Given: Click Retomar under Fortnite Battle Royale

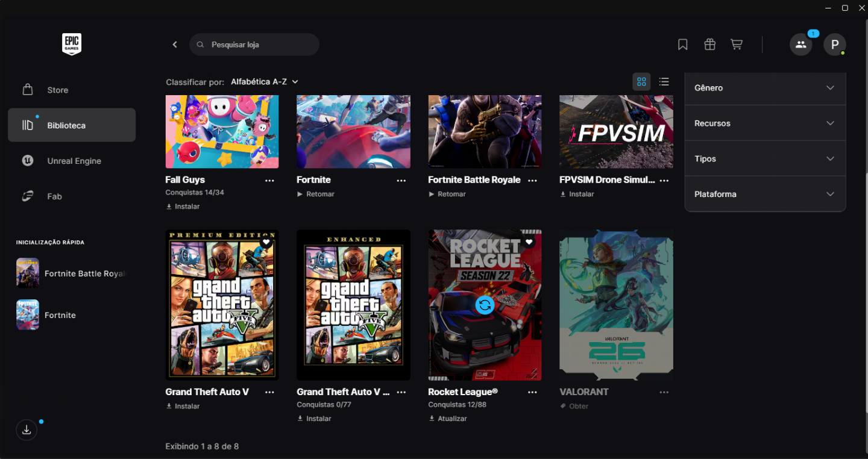Looking at the screenshot, I should [x=447, y=195].
